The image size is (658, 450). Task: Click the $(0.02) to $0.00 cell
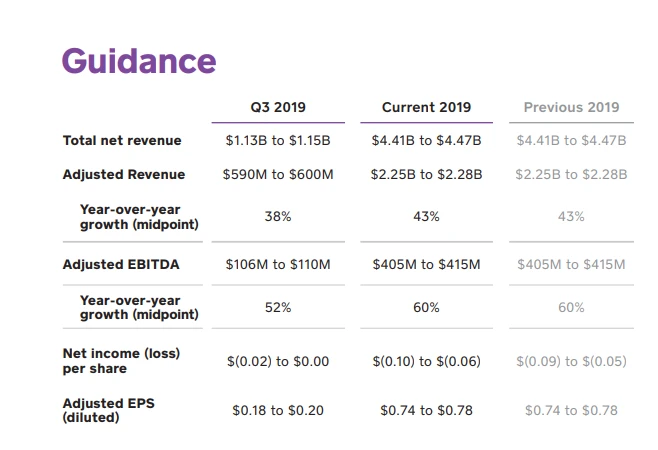[x=277, y=361]
